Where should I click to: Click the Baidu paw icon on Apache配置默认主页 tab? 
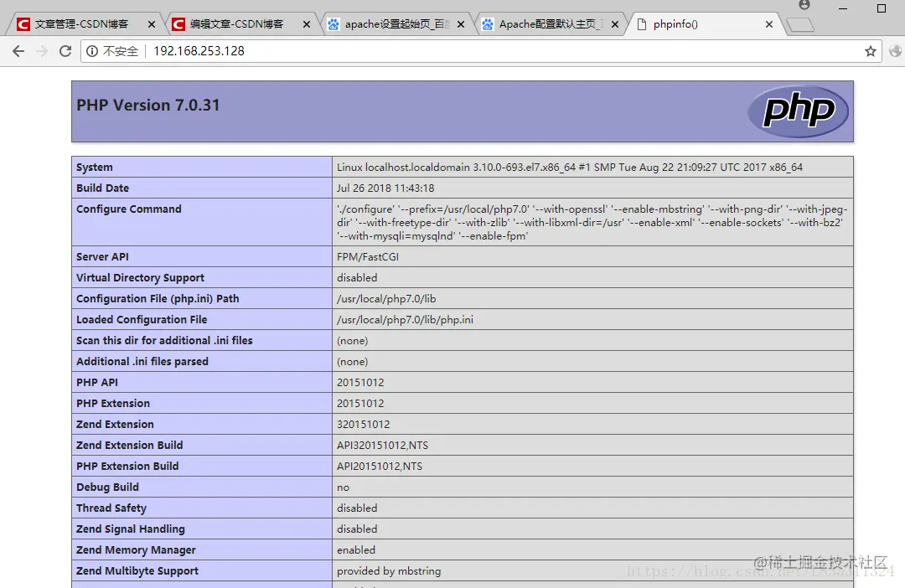tap(488, 24)
